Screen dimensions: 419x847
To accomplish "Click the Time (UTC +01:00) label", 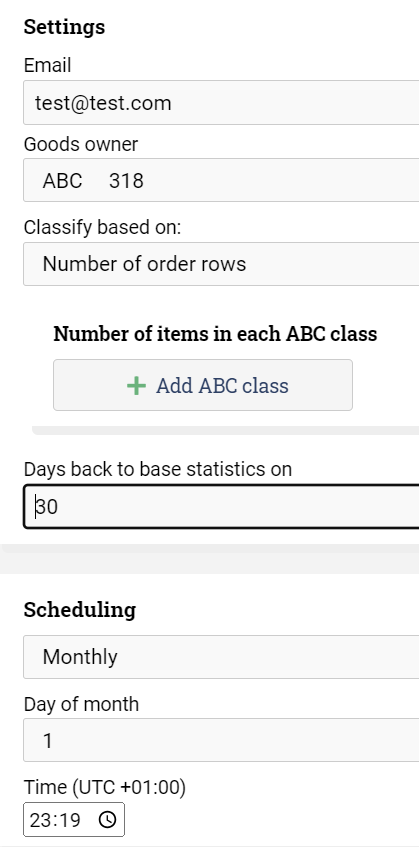I will point(105,788).
